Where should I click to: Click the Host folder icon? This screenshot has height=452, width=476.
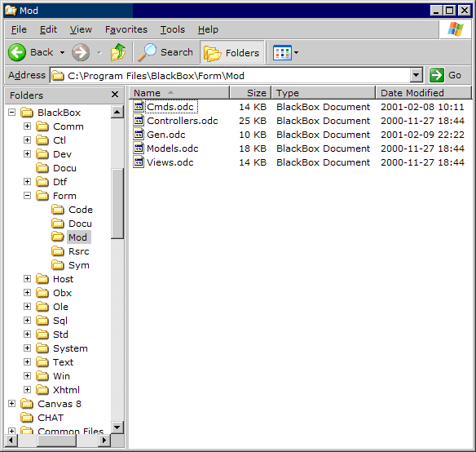42,279
